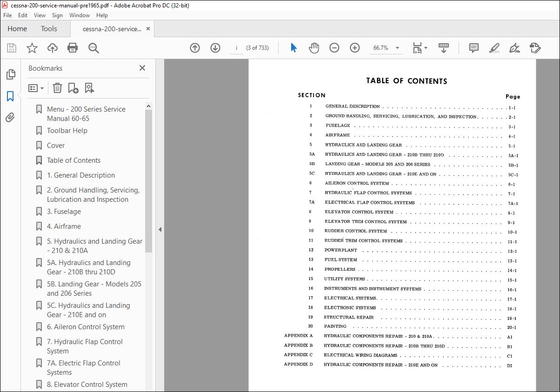Image resolution: width=560 pixels, height=392 pixels.
Task: Click the scrolling mode keyboard icon
Action: pos(443,48)
